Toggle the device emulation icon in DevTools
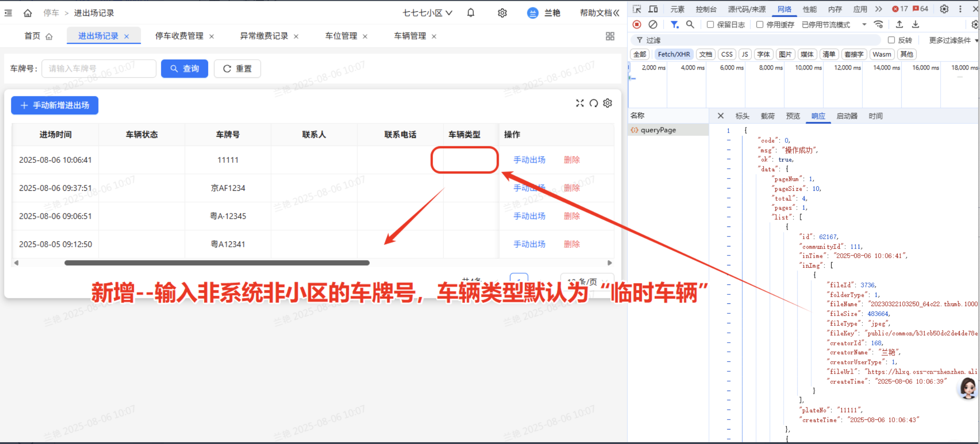The image size is (980, 444). click(653, 9)
